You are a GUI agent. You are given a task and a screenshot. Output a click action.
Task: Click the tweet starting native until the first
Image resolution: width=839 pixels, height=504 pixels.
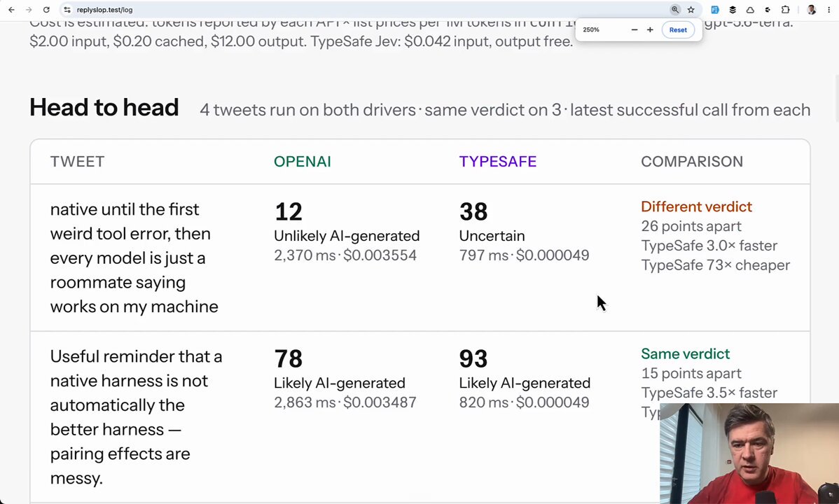pyautogui.click(x=134, y=258)
